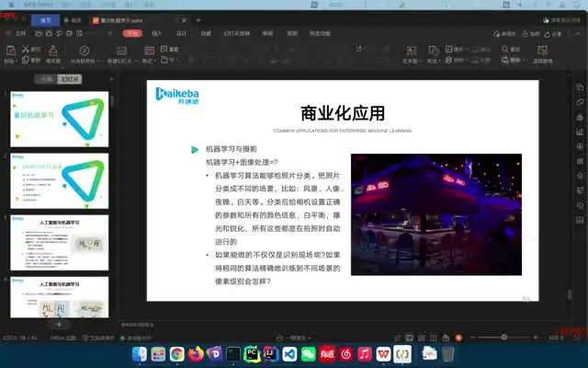Open the Music app in the dock
The height and width of the screenshot is (368, 588).
tap(365, 353)
